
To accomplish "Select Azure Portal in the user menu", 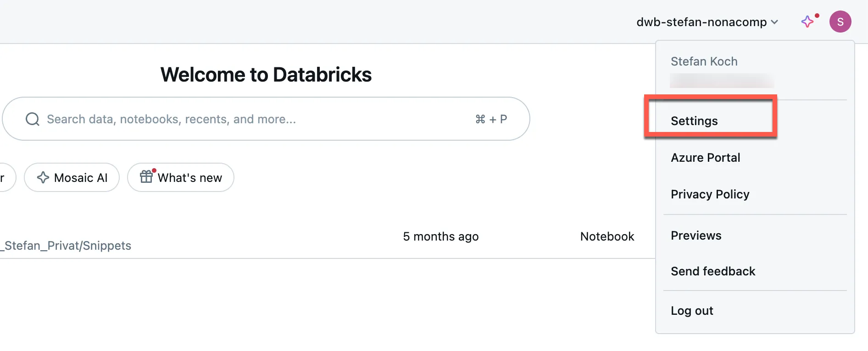I will (705, 158).
